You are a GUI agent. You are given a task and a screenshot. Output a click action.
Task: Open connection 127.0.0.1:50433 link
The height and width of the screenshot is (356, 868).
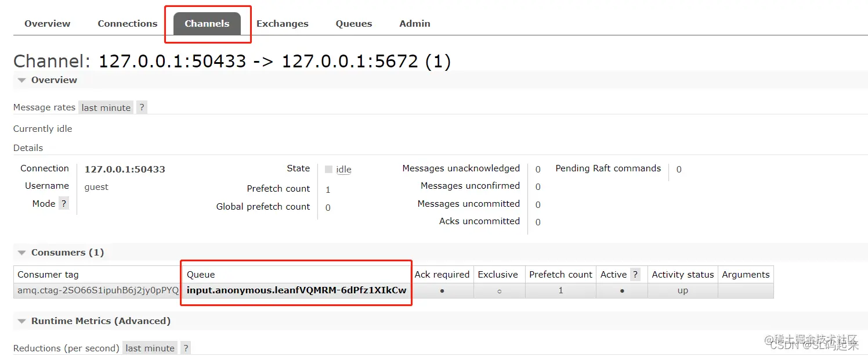click(125, 170)
